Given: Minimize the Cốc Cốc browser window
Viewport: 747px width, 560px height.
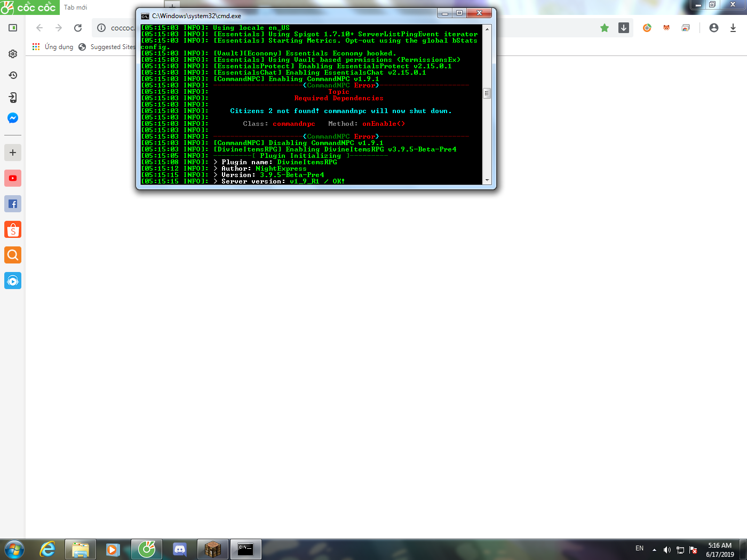Looking at the screenshot, I should click(698, 4).
